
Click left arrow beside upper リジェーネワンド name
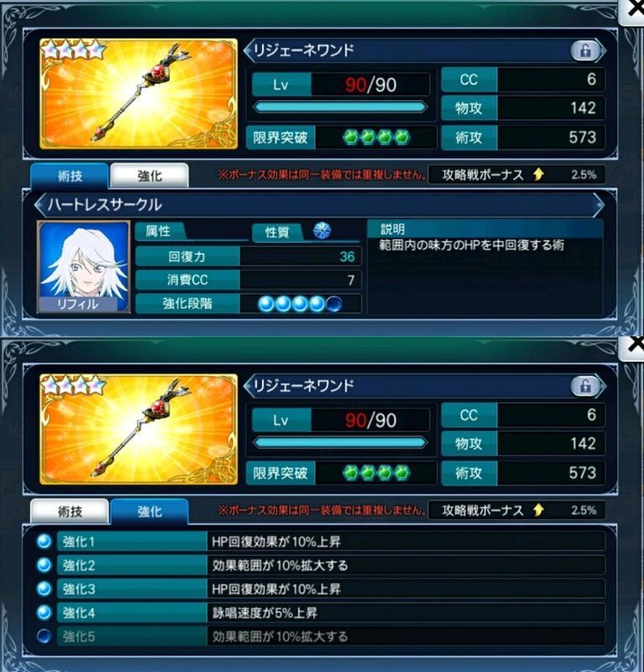pyautogui.click(x=248, y=50)
